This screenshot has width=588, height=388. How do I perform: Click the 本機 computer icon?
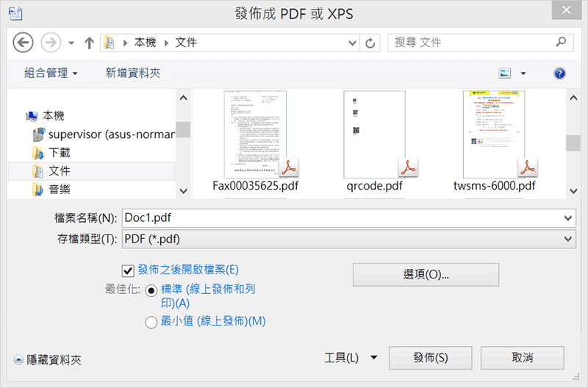click(32, 116)
